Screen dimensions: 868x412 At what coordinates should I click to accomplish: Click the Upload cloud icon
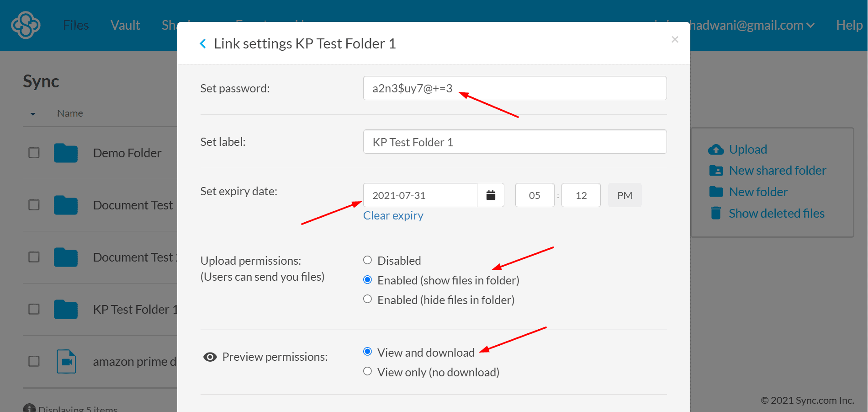[716, 150]
